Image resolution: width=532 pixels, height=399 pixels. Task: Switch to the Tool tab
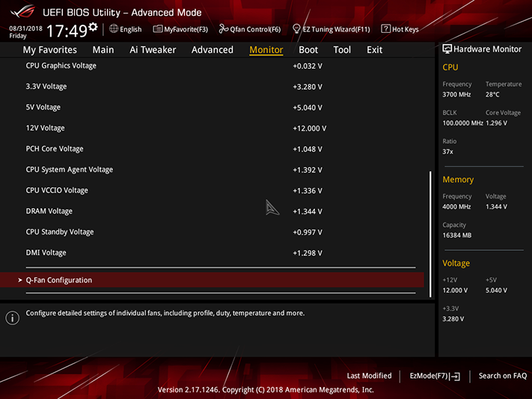click(342, 49)
